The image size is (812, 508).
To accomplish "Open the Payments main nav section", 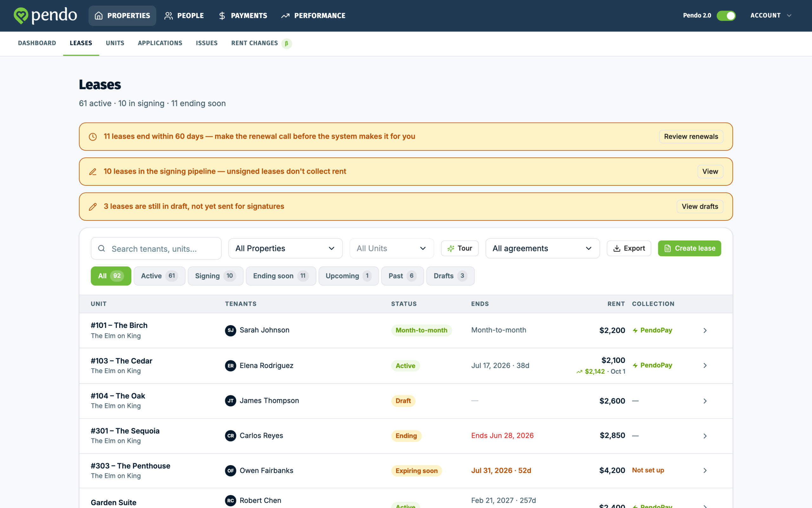I will (x=243, y=16).
